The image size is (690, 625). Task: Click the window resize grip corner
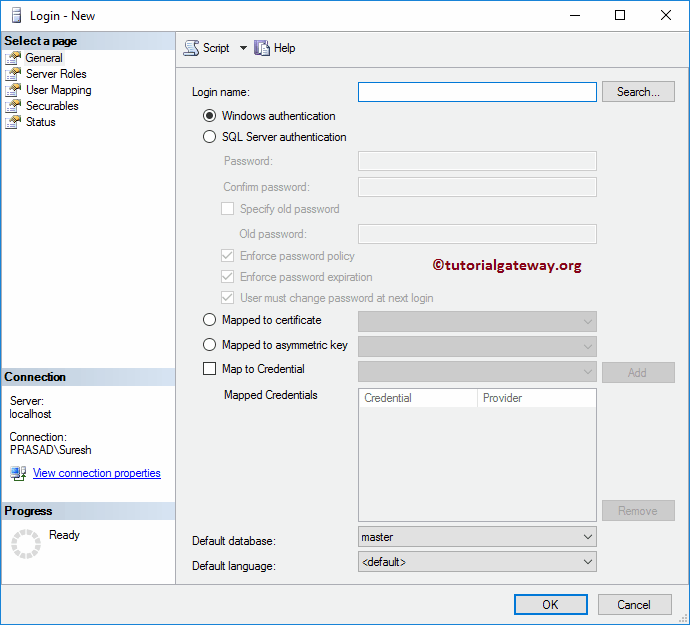[685, 620]
